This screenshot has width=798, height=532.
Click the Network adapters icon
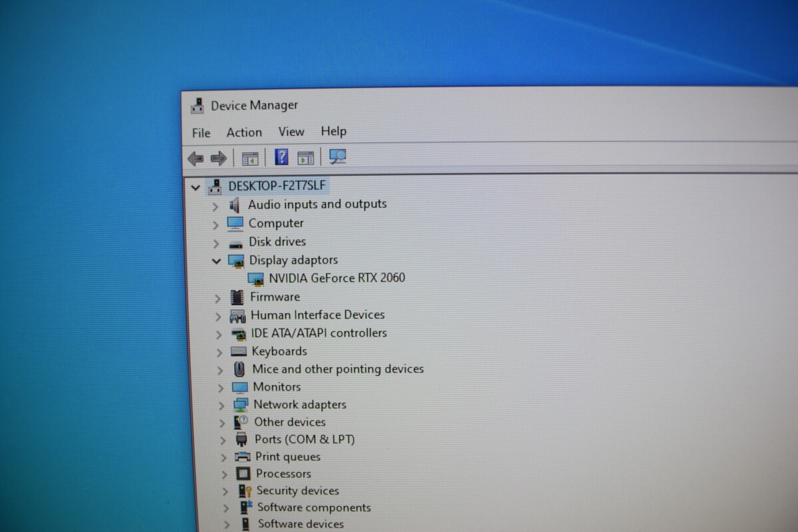(241, 405)
